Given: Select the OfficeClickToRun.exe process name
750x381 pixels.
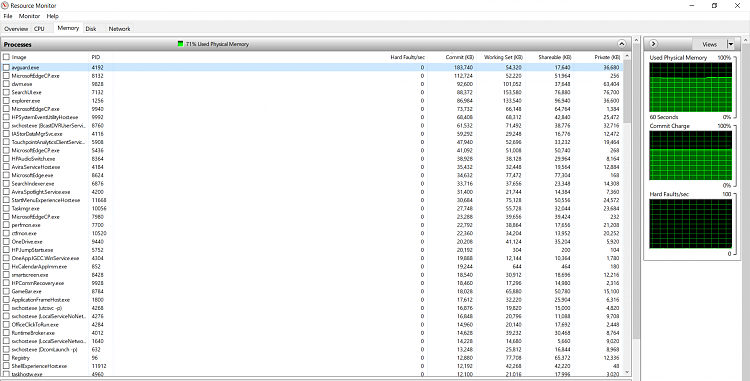Looking at the screenshot, I should point(35,325).
